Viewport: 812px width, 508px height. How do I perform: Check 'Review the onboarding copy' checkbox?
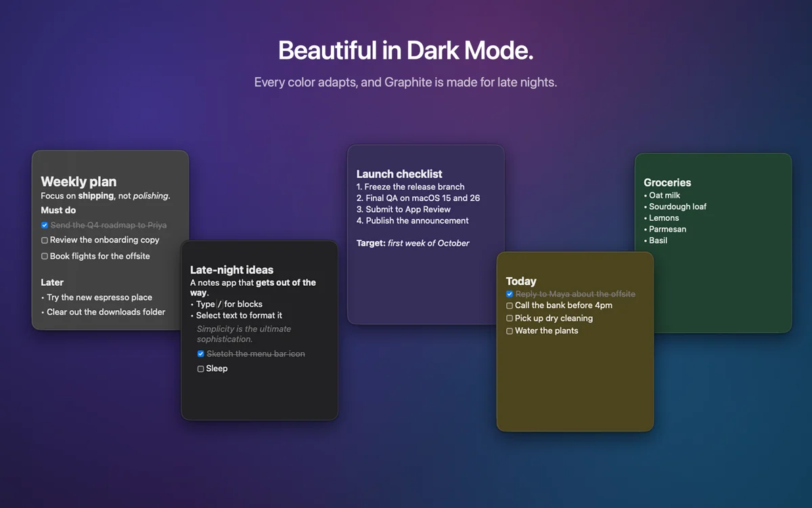[x=45, y=240]
